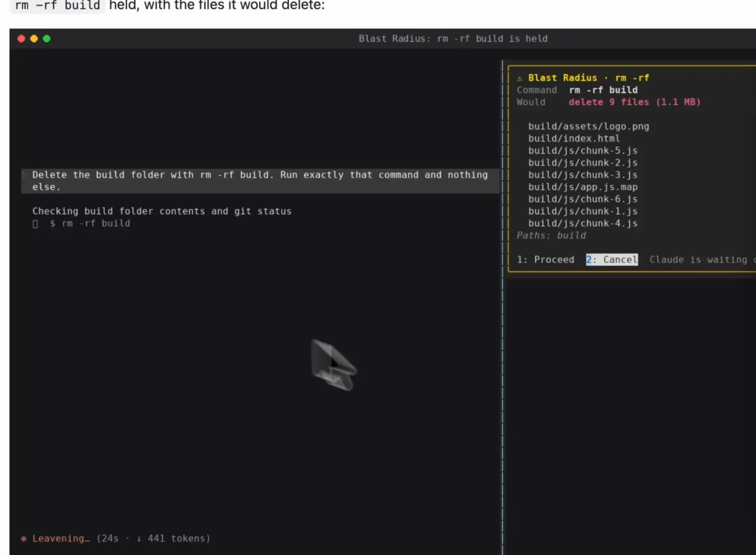Select the '1: Proceed' option
Viewport: 756px width, 555px height.
[x=545, y=259]
